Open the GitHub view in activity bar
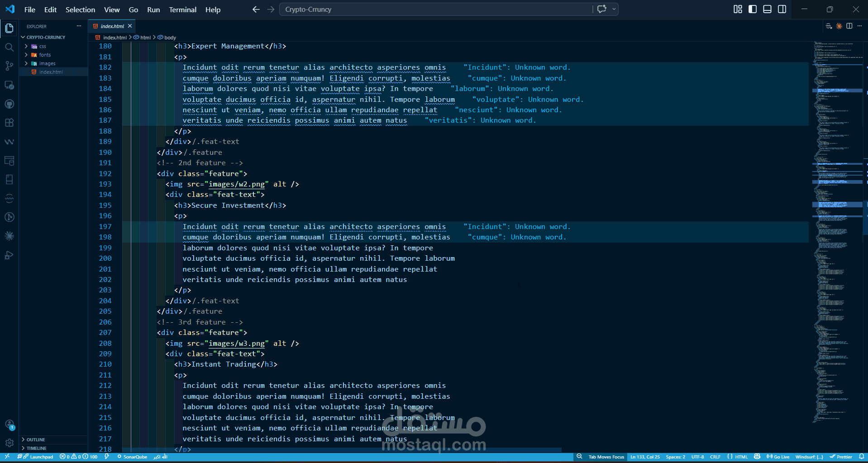 (9, 104)
